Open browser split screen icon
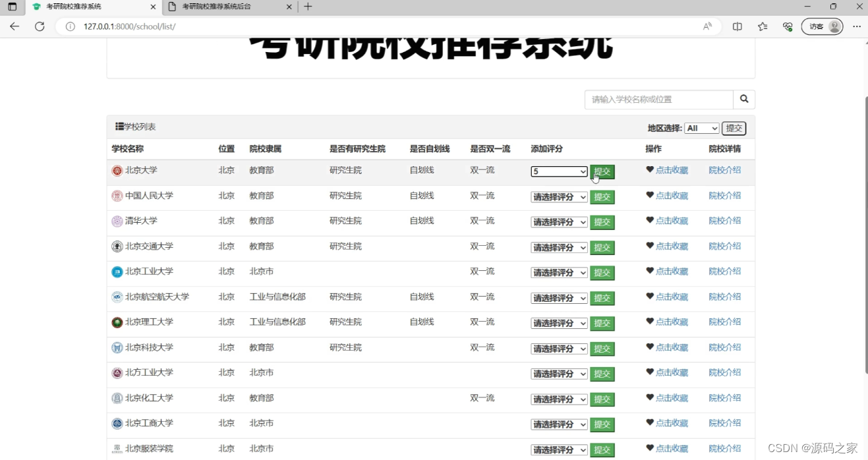The width and height of the screenshot is (868, 460). point(738,26)
